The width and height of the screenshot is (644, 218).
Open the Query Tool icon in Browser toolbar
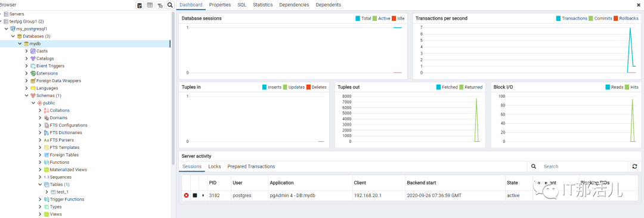pyautogui.click(x=140, y=5)
